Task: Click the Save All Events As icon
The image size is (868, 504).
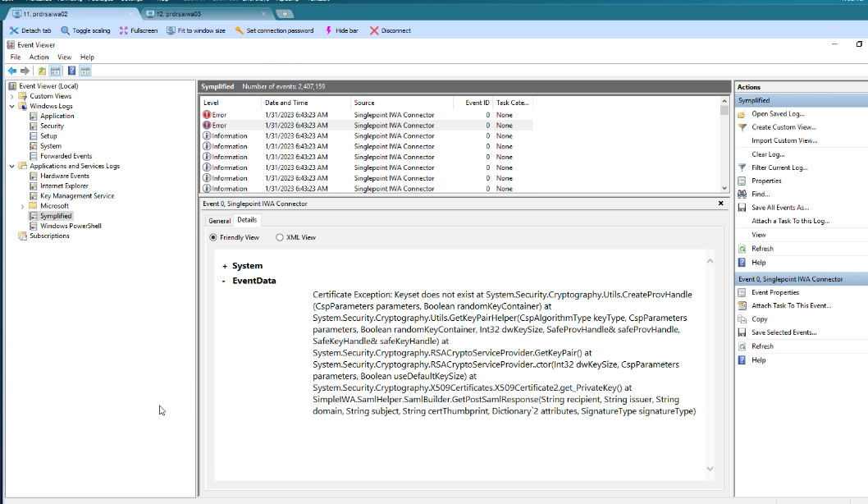Action: coord(742,208)
